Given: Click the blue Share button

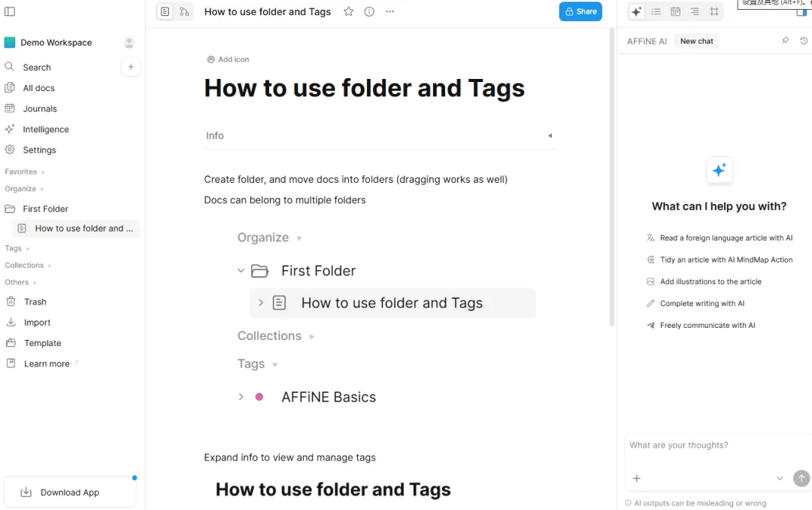Looking at the screenshot, I should pyautogui.click(x=580, y=11).
